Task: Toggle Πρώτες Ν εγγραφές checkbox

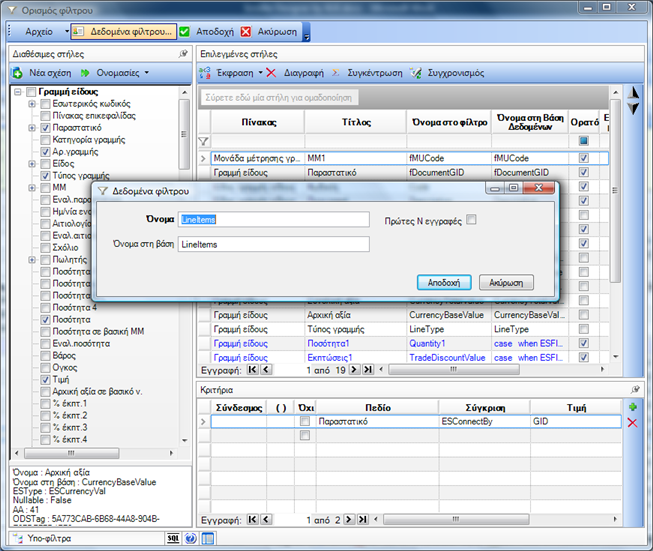Action: coord(471,219)
